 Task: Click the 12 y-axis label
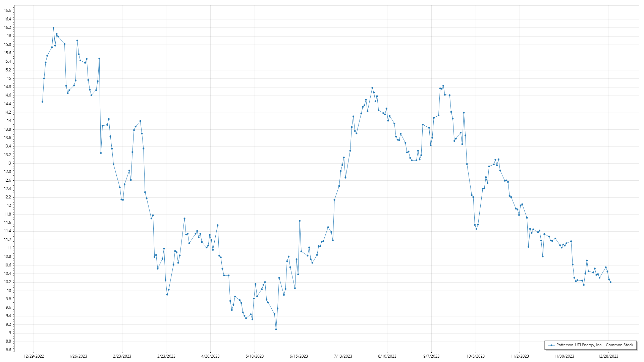(x=9, y=206)
